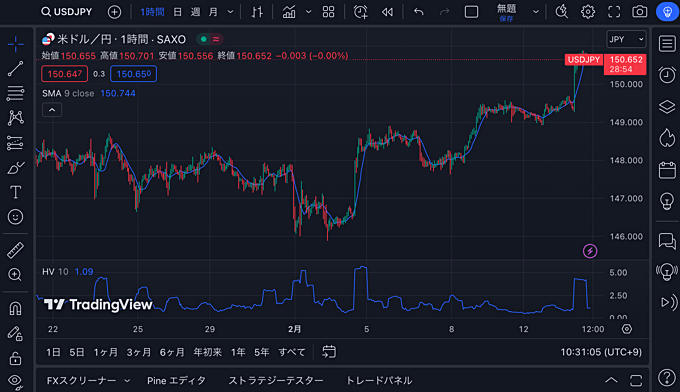Open timezone selector 10:31:05 (UTC+9)

601,352
